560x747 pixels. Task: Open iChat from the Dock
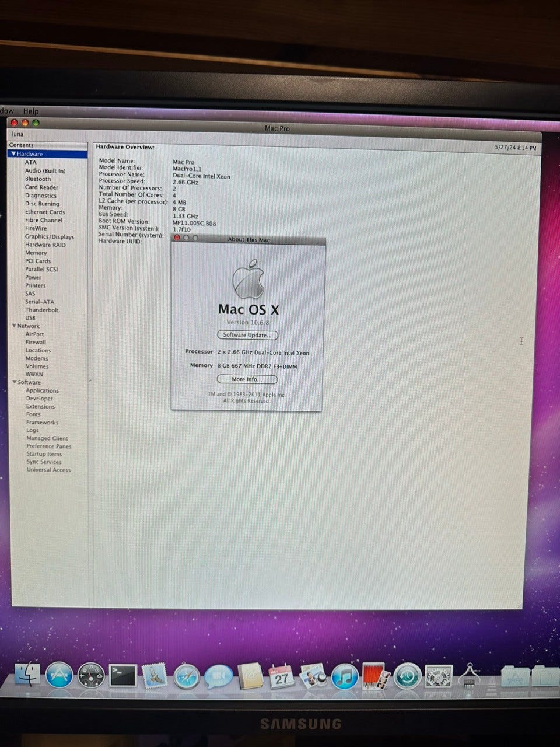[x=218, y=677]
